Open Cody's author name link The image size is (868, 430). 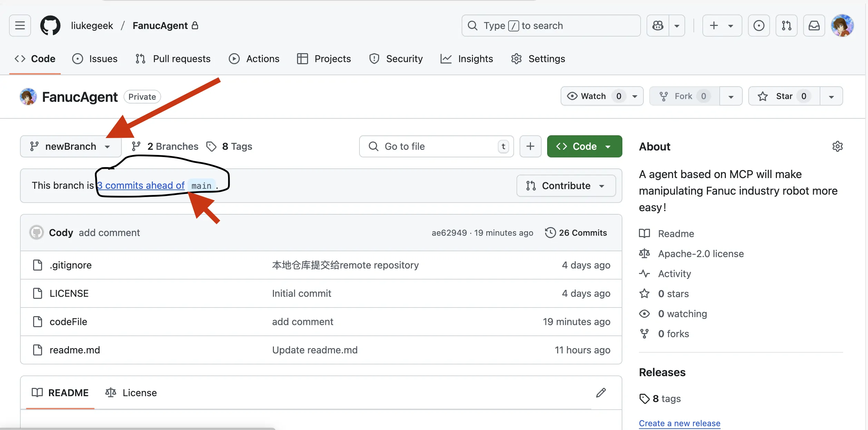click(61, 233)
